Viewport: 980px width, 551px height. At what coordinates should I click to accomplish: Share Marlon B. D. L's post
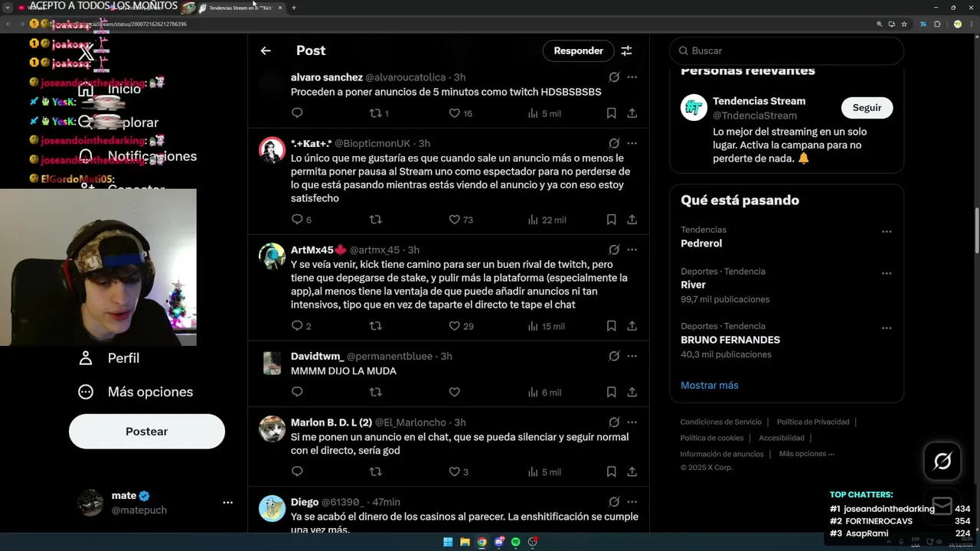pyautogui.click(x=632, y=471)
